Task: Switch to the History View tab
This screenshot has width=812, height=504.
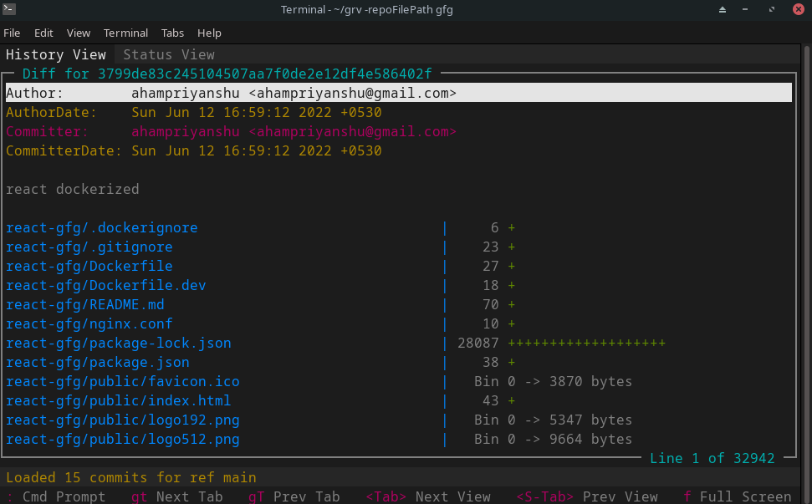Action: pyautogui.click(x=56, y=54)
